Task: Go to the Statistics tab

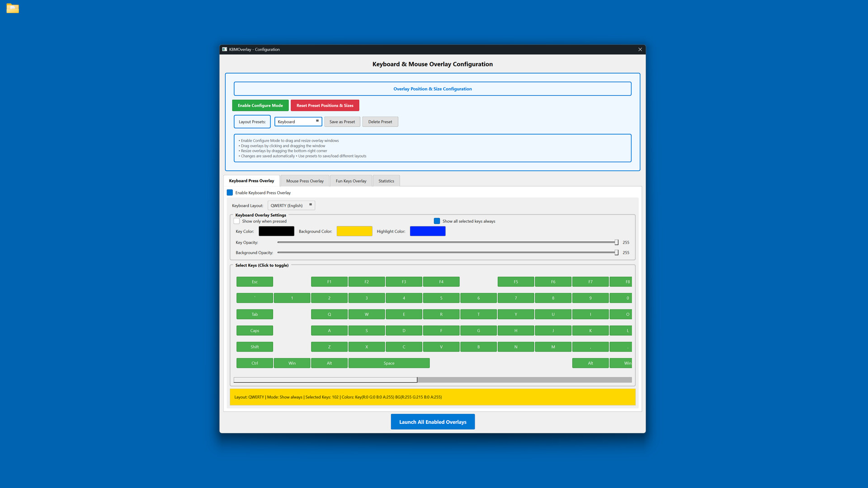Action: point(386,181)
